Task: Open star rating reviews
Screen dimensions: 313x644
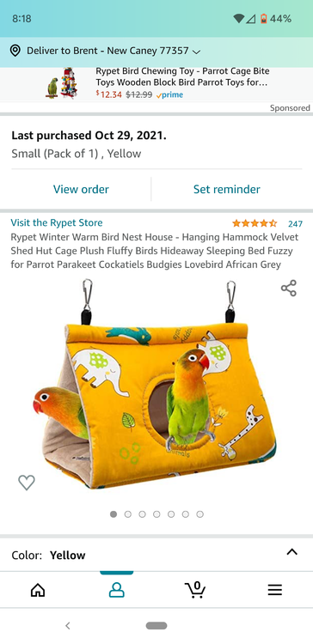Action: (255, 223)
